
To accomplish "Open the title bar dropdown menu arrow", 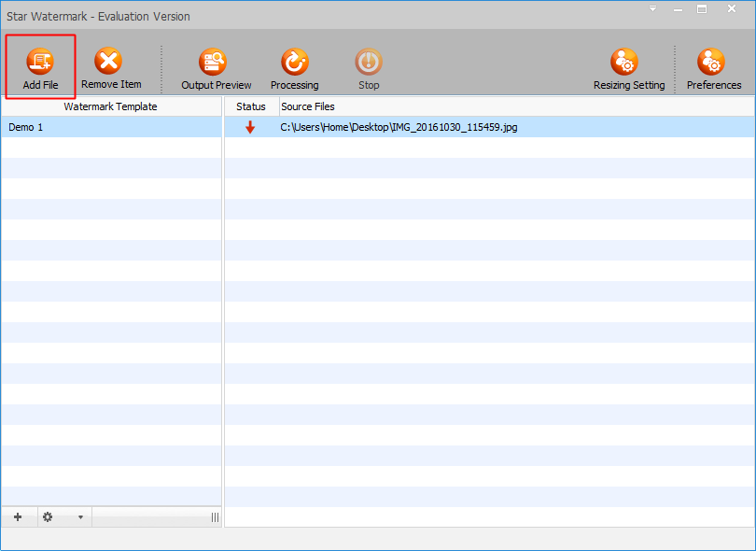I will tap(652, 8).
